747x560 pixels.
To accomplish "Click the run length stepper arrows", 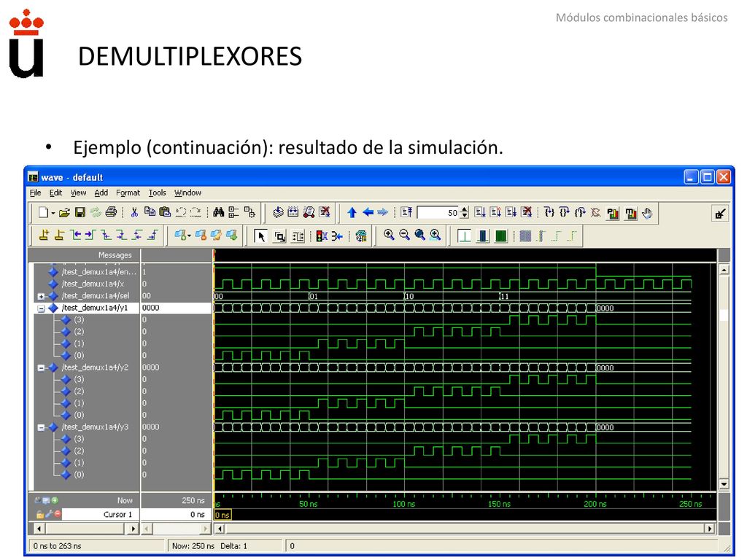I will click(x=465, y=213).
